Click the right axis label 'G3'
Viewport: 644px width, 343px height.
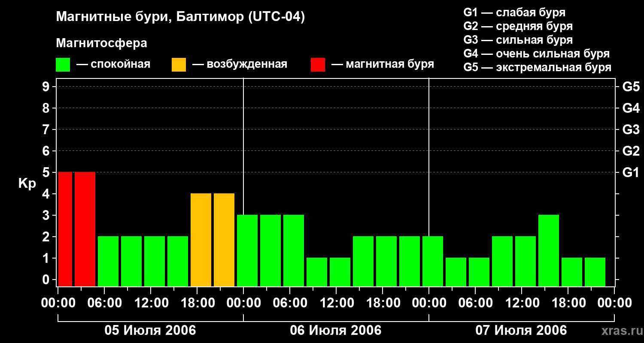pyautogui.click(x=631, y=129)
